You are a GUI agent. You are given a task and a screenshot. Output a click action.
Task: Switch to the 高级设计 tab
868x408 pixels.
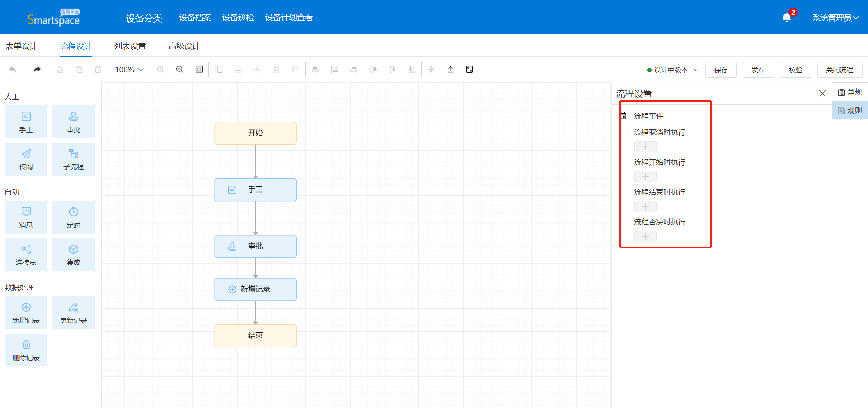(x=184, y=46)
